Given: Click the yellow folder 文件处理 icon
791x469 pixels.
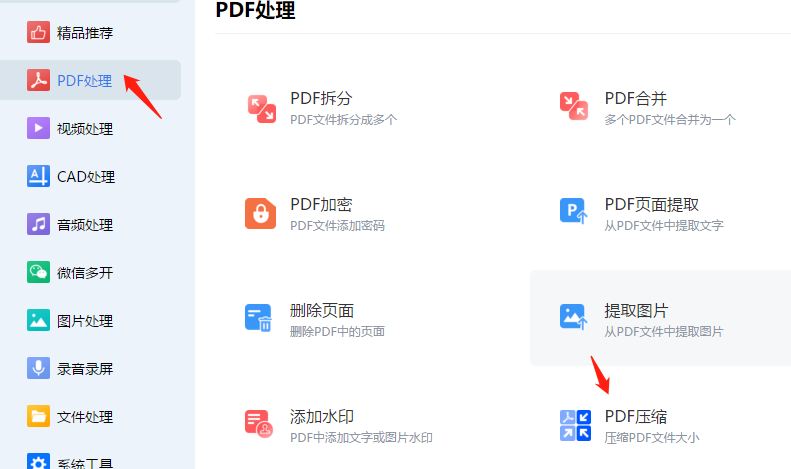Looking at the screenshot, I should coord(38,417).
